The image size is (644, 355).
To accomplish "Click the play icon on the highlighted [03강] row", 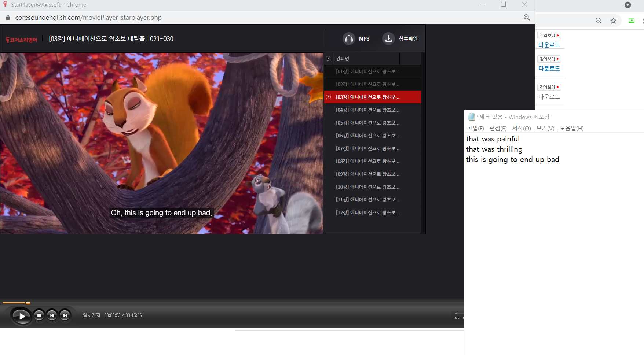I will (329, 97).
